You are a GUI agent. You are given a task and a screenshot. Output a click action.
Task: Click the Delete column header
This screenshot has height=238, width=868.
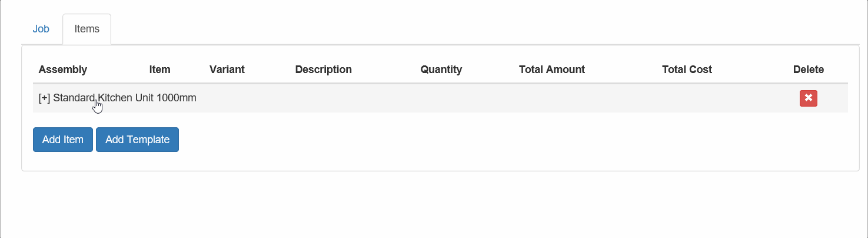[809, 70]
